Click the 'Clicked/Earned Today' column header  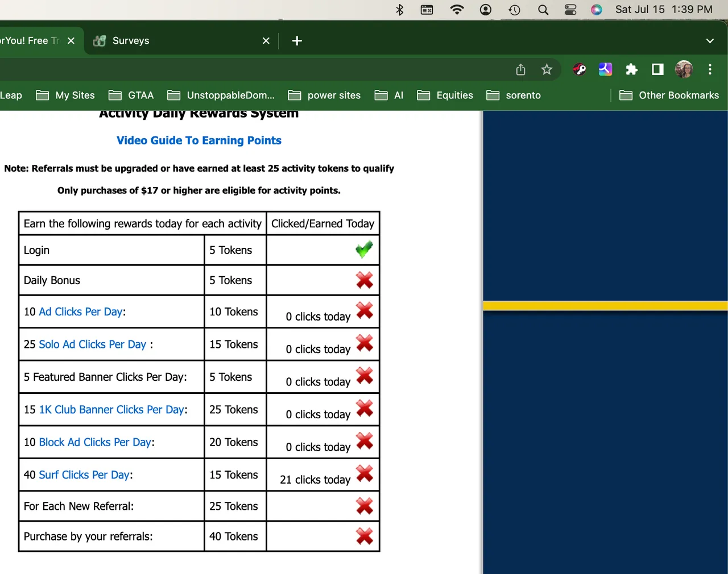[x=322, y=223]
